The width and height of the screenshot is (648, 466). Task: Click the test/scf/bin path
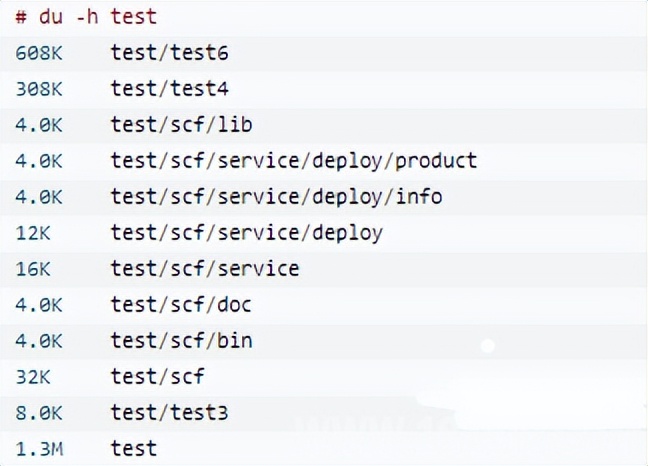click(181, 340)
